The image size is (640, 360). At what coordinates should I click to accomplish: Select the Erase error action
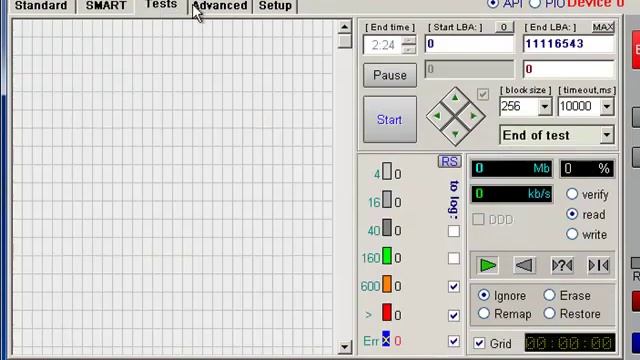point(549,295)
